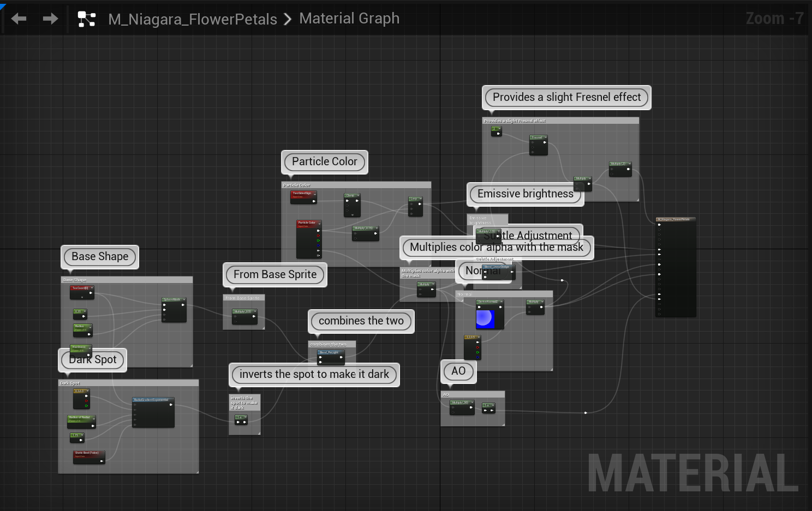
Task: Select the 0.3,0.3 constant vector node
Action: pos(81,399)
